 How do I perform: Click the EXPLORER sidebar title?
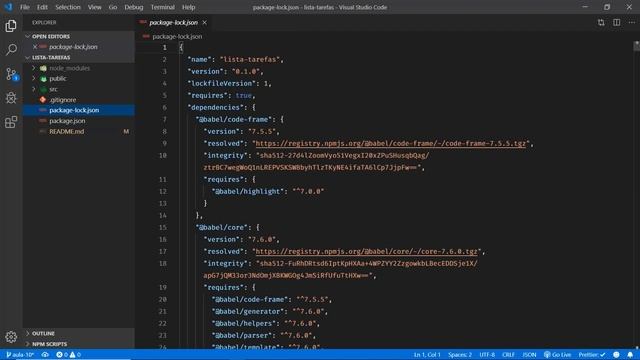click(44, 22)
